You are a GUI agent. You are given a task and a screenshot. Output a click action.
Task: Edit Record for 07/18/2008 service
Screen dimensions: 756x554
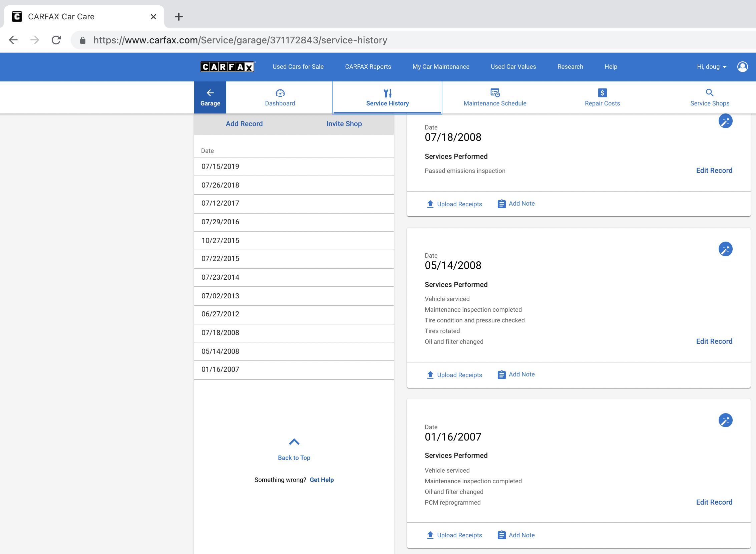714,170
